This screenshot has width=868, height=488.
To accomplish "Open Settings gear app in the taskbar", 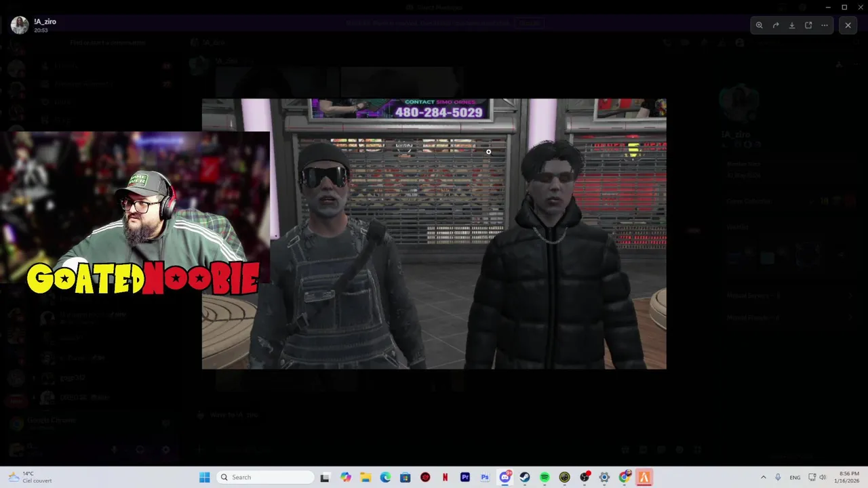I will coord(604,477).
